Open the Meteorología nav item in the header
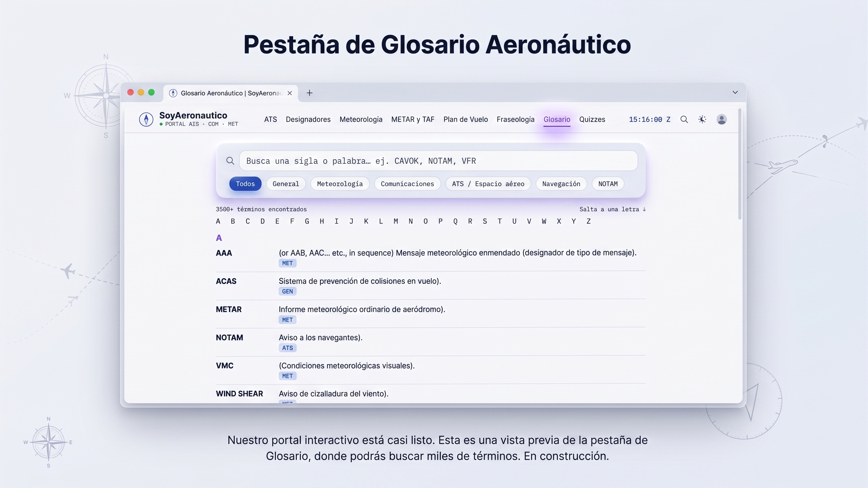The width and height of the screenshot is (868, 488). tap(361, 119)
